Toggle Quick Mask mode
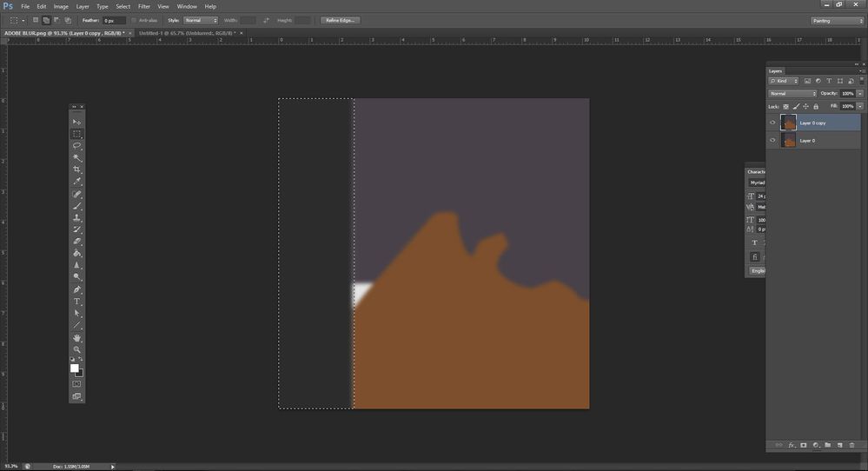Screen dimensions: 868x471 pos(77,384)
